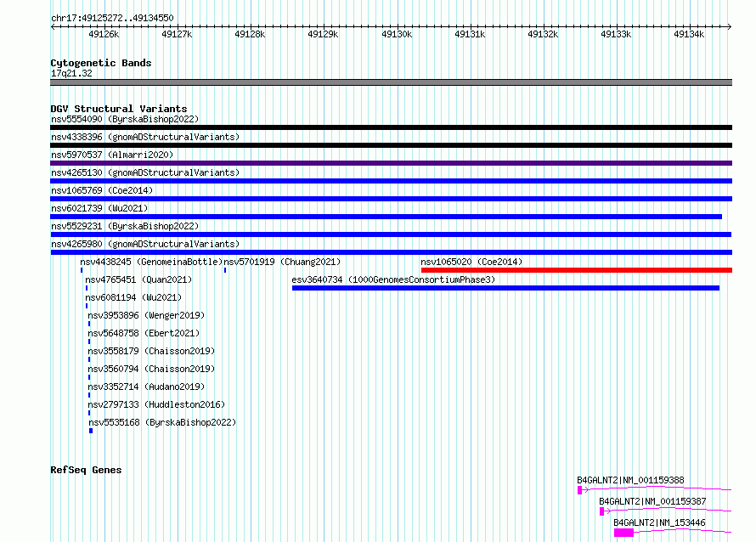Click the 49132k ruler tick label
The image size is (756, 542).
click(543, 34)
